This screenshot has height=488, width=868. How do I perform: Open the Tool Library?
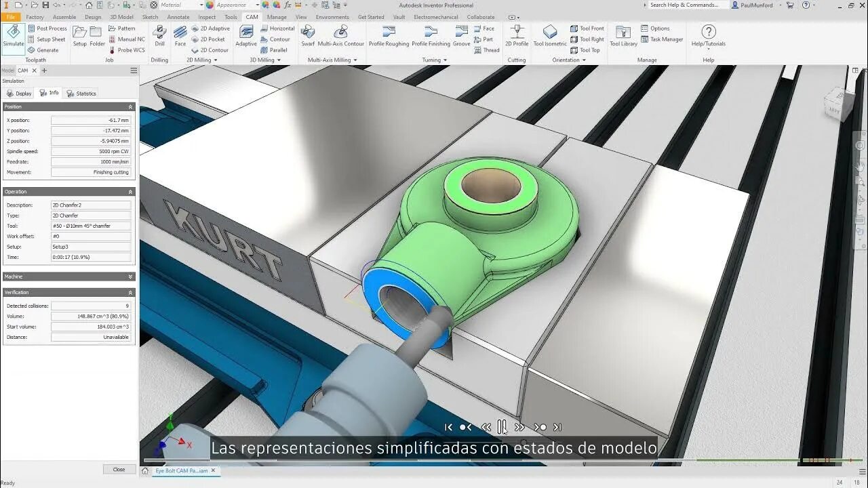point(623,36)
